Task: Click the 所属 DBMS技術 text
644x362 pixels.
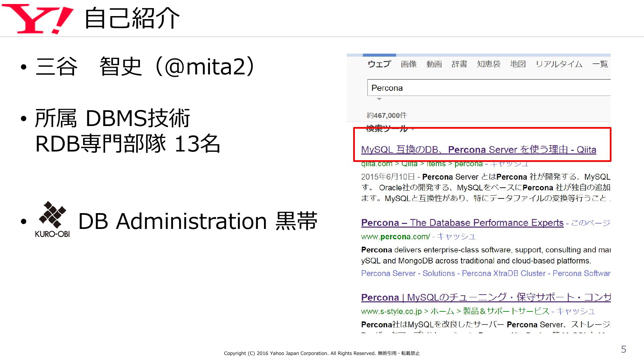Action: (x=113, y=118)
